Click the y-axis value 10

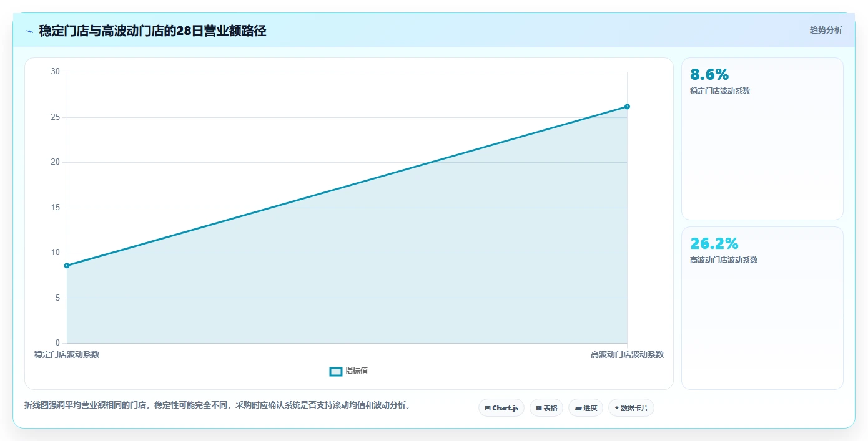[x=56, y=253]
